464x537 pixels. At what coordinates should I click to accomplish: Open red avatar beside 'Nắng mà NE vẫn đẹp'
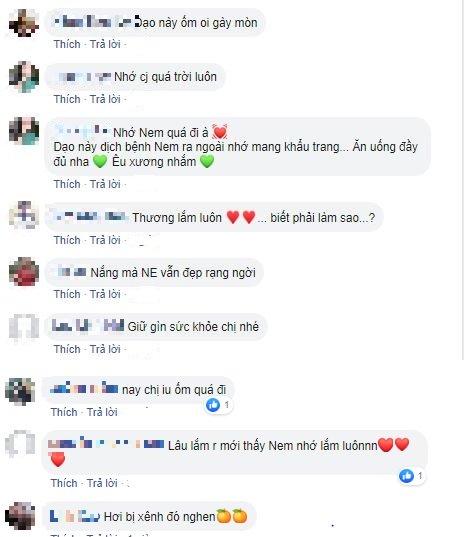(24, 272)
